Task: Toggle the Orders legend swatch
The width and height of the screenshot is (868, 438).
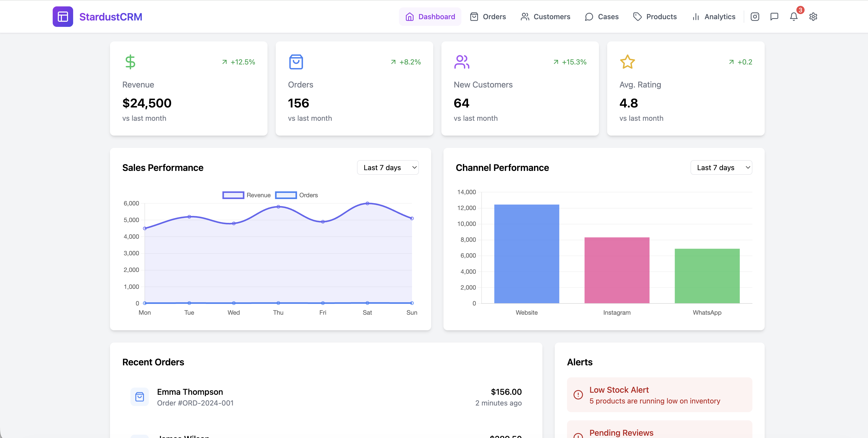Action: point(286,195)
